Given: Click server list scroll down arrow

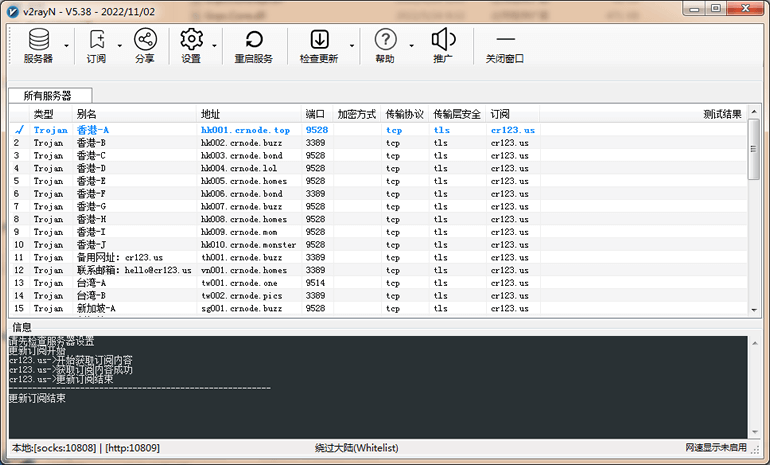Looking at the screenshot, I should click(x=754, y=310).
